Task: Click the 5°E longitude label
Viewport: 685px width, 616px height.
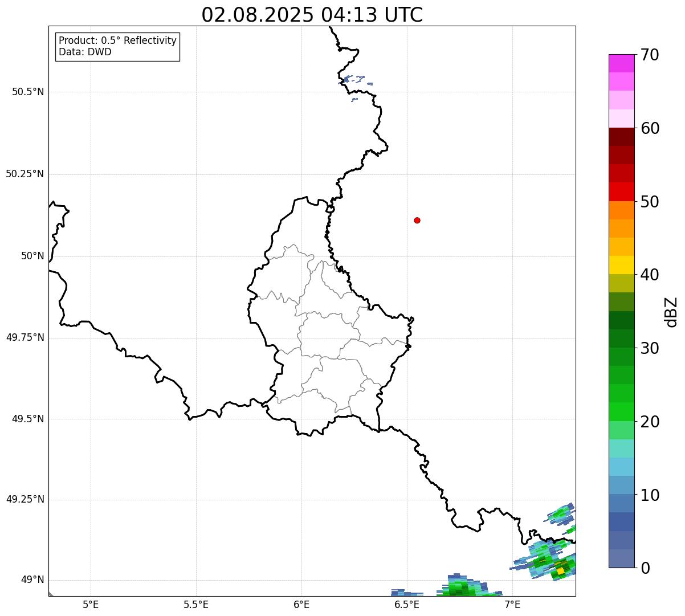Action: point(91,604)
